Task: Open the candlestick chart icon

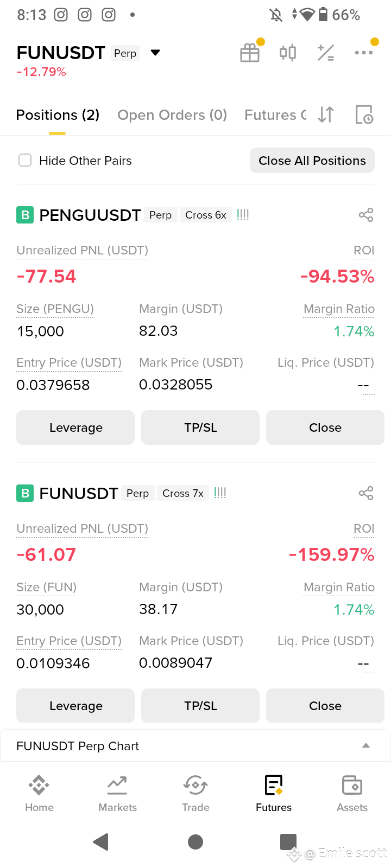Action: (x=288, y=53)
